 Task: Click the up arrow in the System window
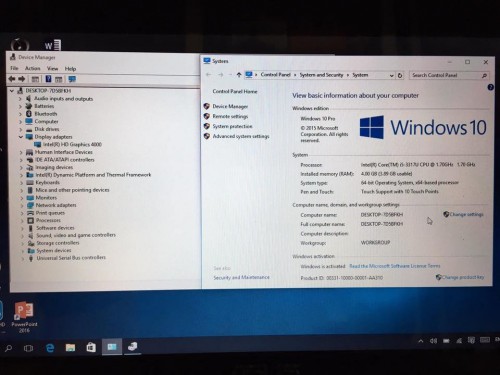pos(239,75)
